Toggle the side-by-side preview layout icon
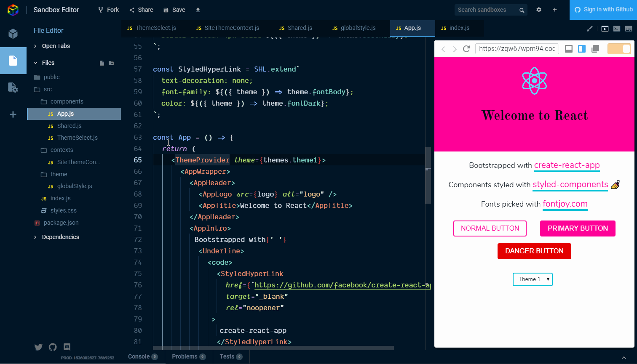The width and height of the screenshot is (637, 364). [582, 49]
